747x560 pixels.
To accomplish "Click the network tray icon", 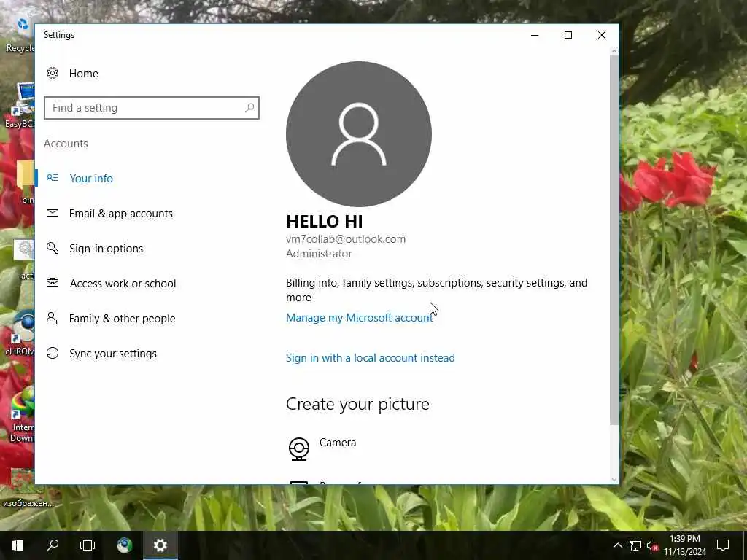I will [x=635, y=545].
